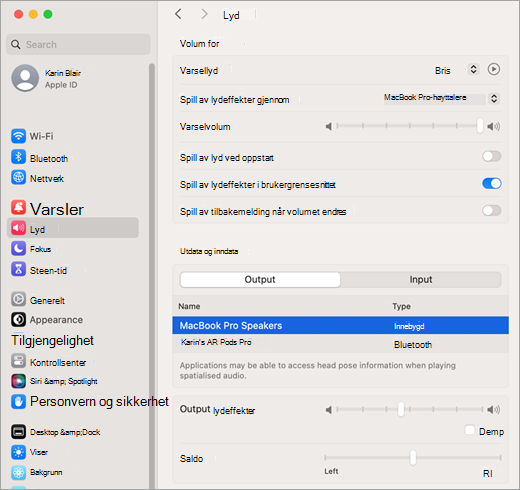Click loud speaker icon next to Output volume
Image resolution: width=520 pixels, height=490 pixels.
click(494, 410)
